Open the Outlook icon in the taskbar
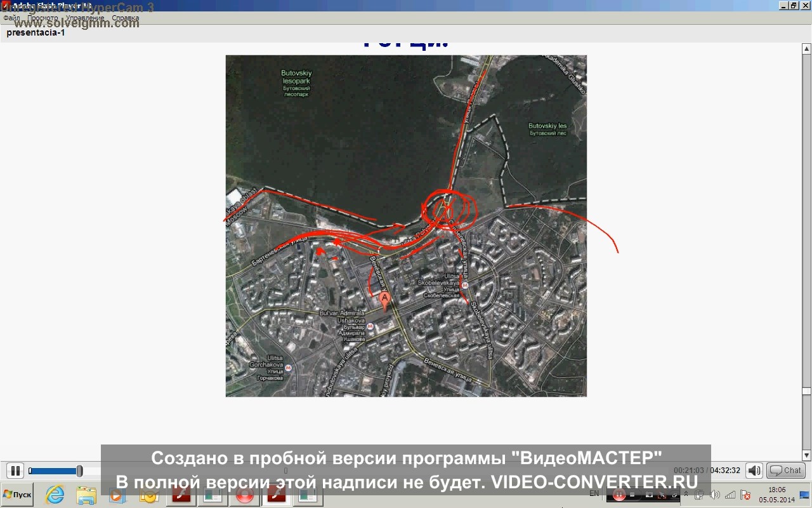The image size is (812, 508). coord(148,495)
